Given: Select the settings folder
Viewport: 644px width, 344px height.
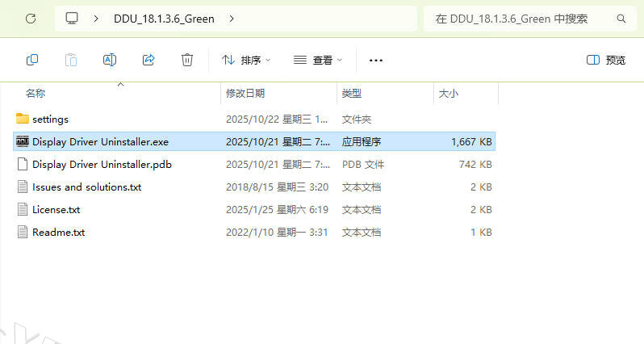Looking at the screenshot, I should point(50,119).
